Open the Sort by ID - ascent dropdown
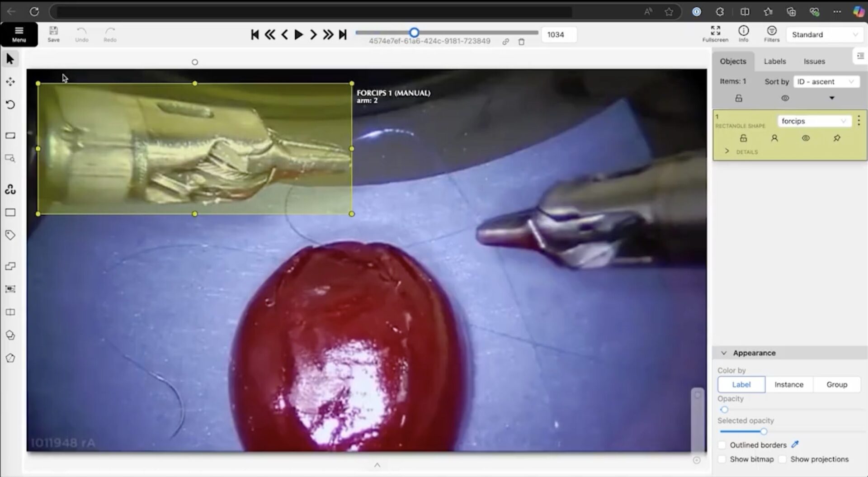This screenshot has height=477, width=868. [826, 82]
